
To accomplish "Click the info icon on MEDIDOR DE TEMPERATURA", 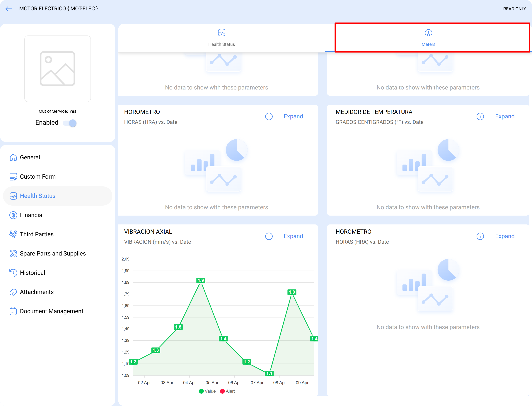I will click(x=480, y=116).
